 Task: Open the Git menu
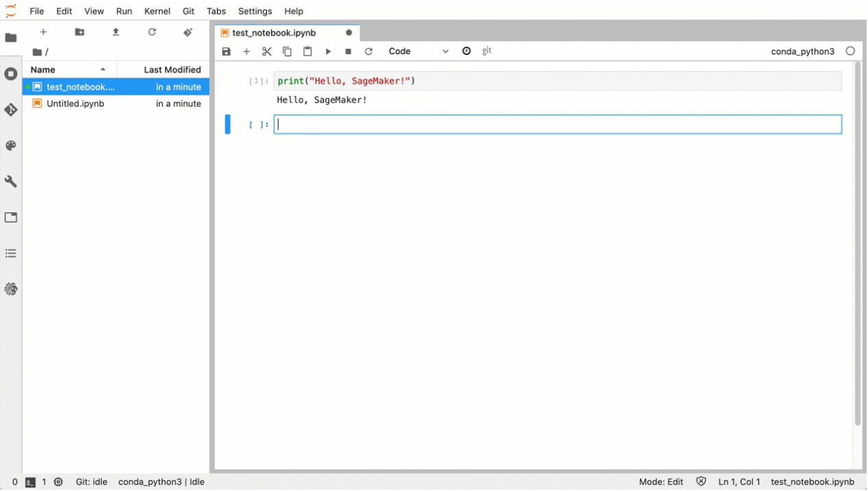coord(189,11)
